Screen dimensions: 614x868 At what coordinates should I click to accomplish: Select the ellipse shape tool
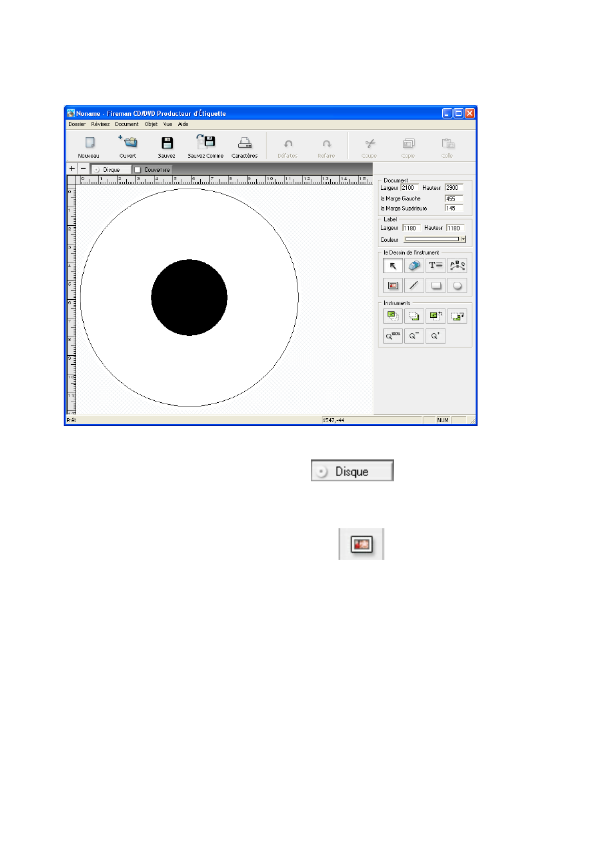457,286
